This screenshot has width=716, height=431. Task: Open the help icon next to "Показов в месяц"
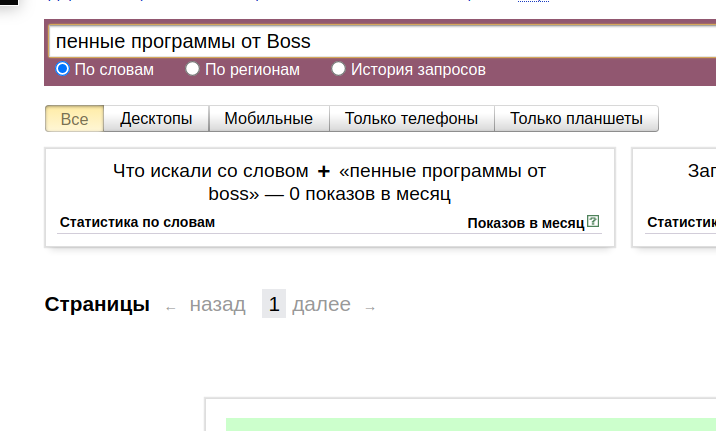click(593, 221)
